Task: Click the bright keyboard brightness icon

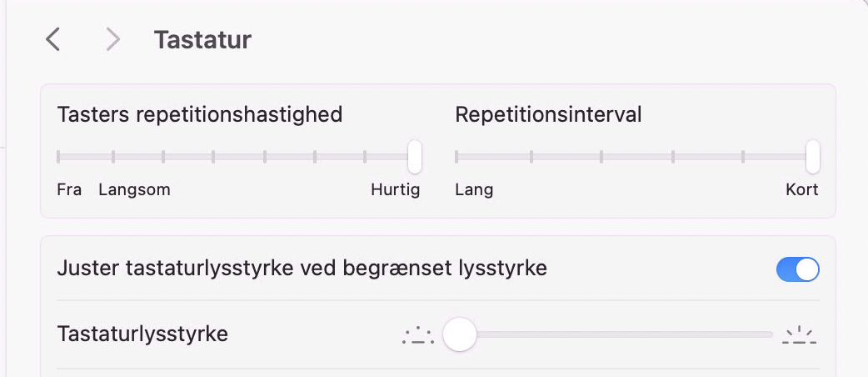Action: 800,335
